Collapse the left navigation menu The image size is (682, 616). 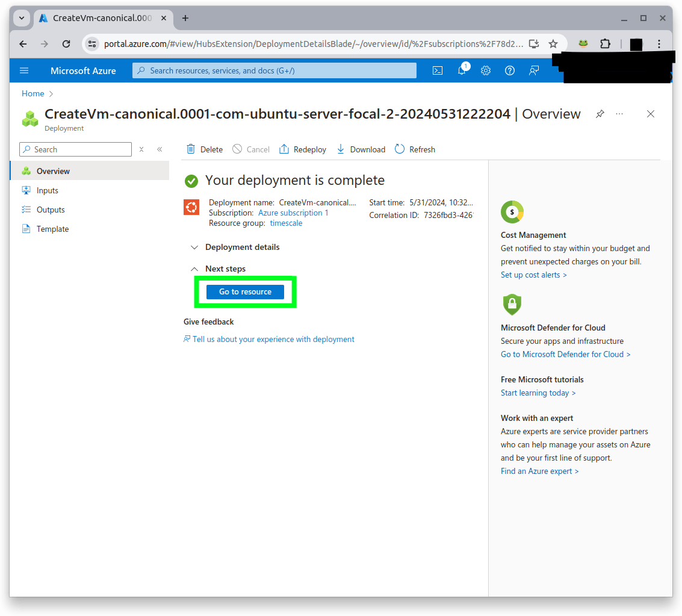160,149
